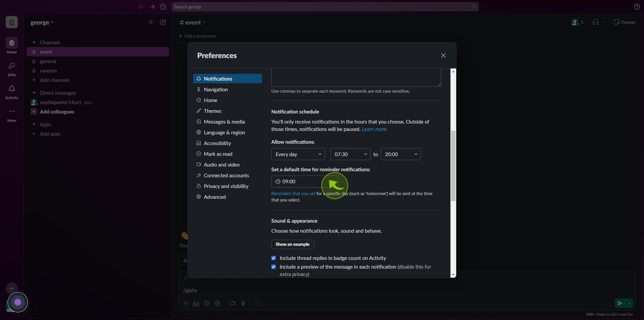Select Privacy and visibility preferences tab

pyautogui.click(x=227, y=186)
